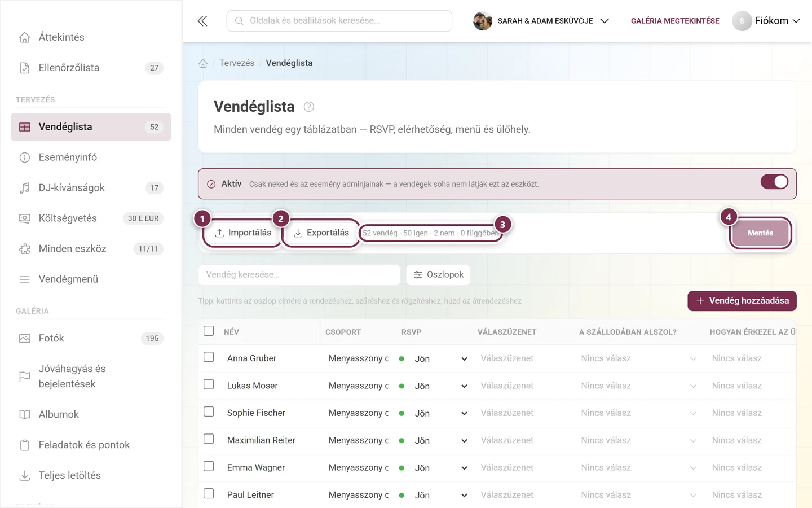Screen dimensions: 812x508
Task: Open the Fotók gallery section
Action: pos(91,339)
